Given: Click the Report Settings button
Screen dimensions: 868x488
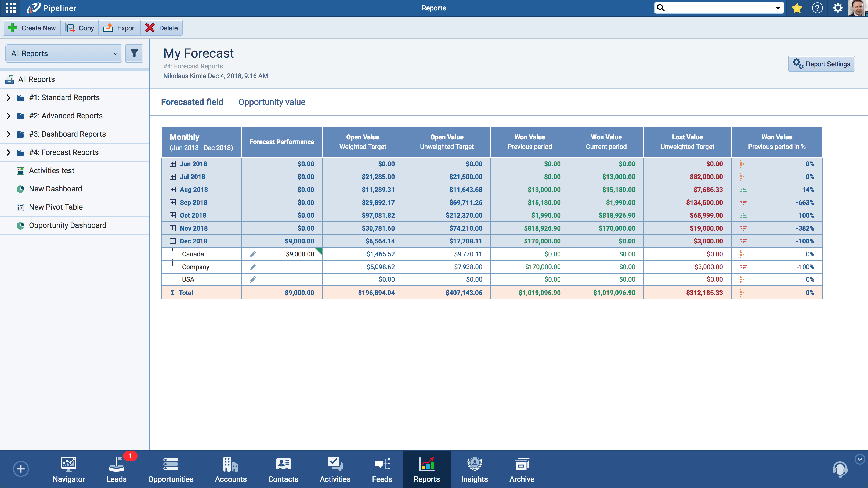Looking at the screenshot, I should tap(821, 64).
